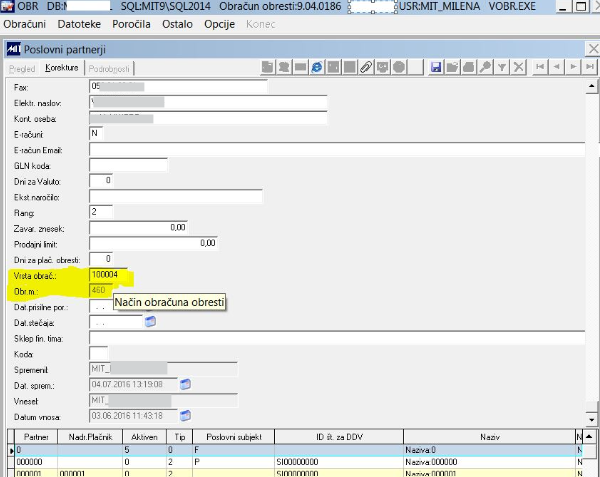
Task: Open the Datoteke menu
Action: point(79,24)
